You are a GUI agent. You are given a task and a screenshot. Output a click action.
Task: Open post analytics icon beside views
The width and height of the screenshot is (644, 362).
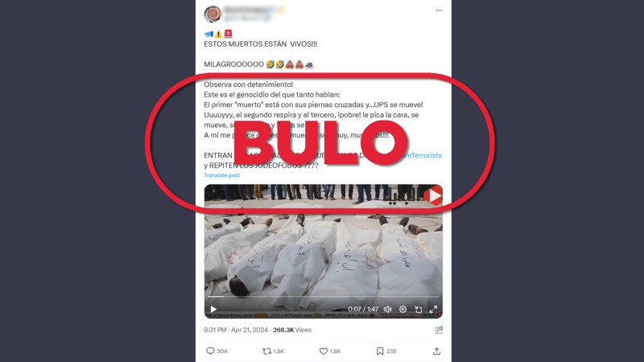click(439, 330)
